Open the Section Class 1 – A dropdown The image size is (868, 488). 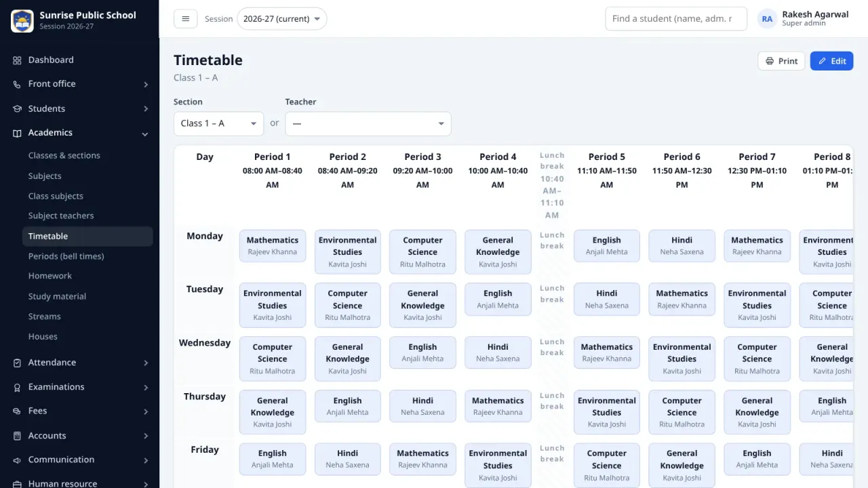pos(218,123)
